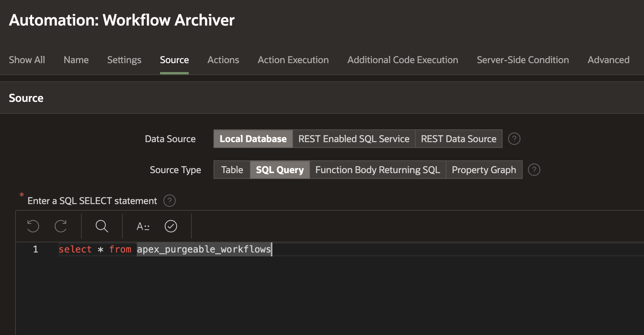Open the Advanced tab

click(608, 60)
